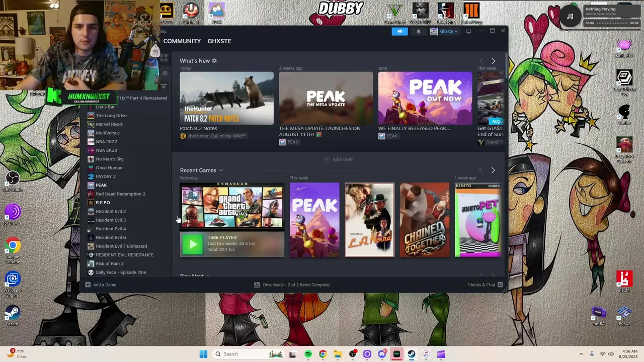Open the Chained Together recent game cover
644x362 pixels.
click(x=425, y=220)
